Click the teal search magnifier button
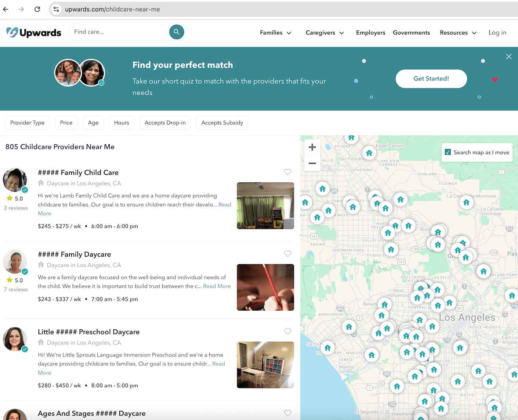 [x=177, y=32]
